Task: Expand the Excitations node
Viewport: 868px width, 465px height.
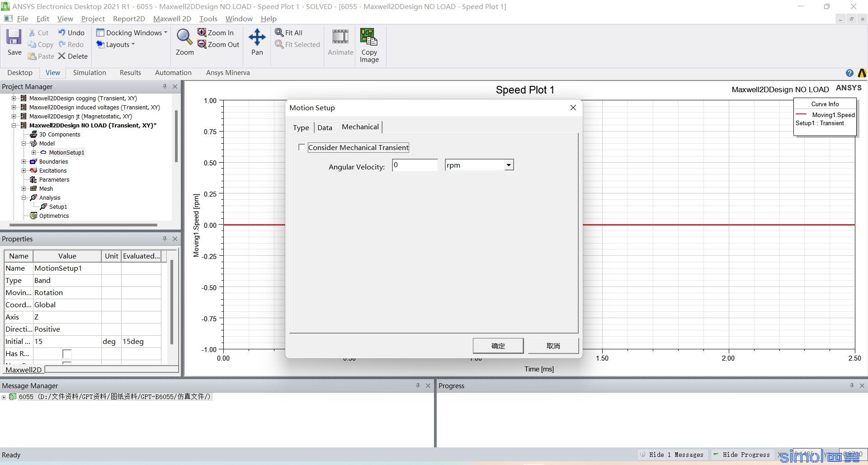Action: coord(24,170)
